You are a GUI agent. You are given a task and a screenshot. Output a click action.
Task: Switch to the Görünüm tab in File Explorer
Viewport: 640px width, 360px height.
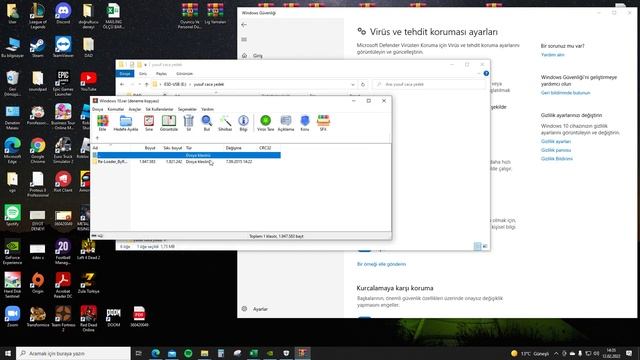[x=184, y=74]
